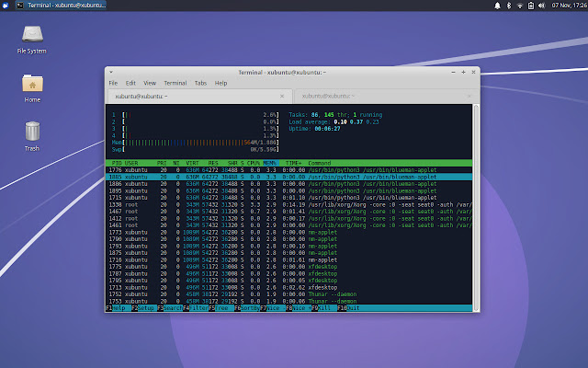Sort by the TIME+ column header
The height and width of the screenshot is (368, 588).
293,163
